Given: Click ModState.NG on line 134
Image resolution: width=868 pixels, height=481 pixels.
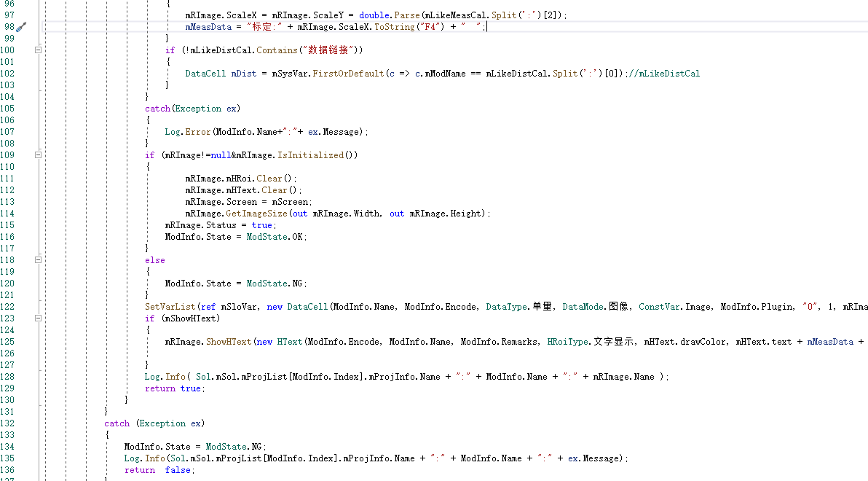Looking at the screenshot, I should pos(234,447).
